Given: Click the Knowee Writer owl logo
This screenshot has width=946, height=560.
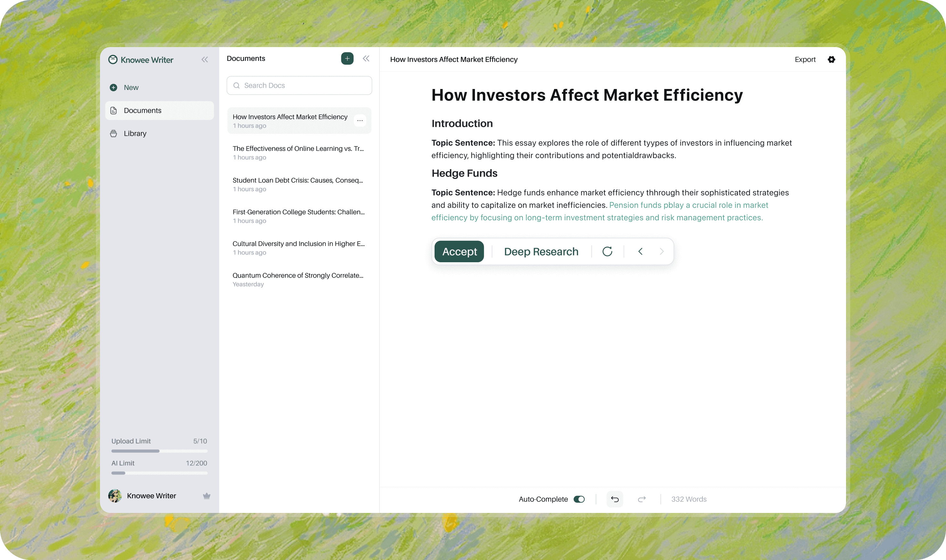Looking at the screenshot, I should click(x=113, y=60).
